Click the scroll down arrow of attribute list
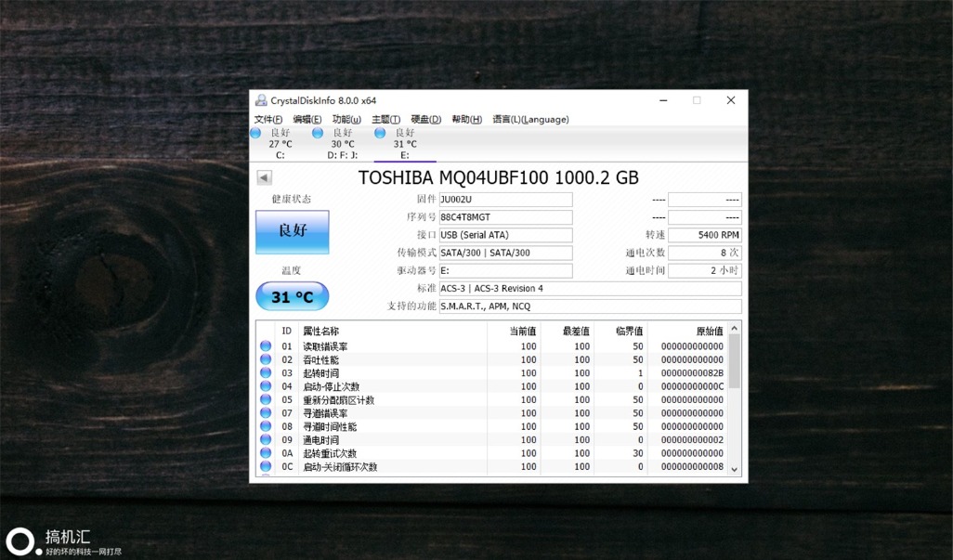 [x=734, y=470]
